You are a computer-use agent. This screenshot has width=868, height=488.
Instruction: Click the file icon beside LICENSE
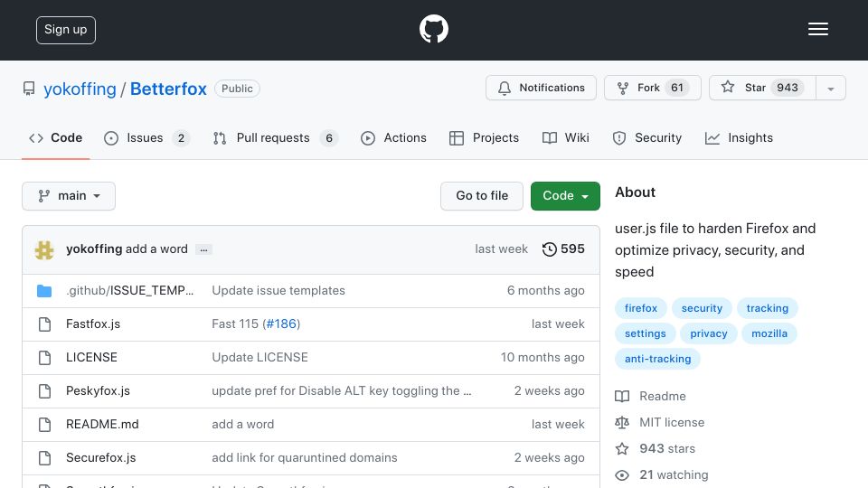(x=45, y=358)
